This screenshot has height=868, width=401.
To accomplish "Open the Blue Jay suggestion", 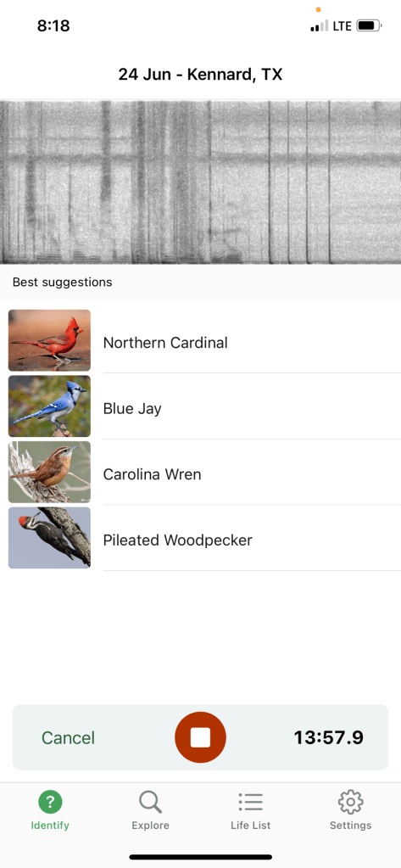I will coord(200,406).
